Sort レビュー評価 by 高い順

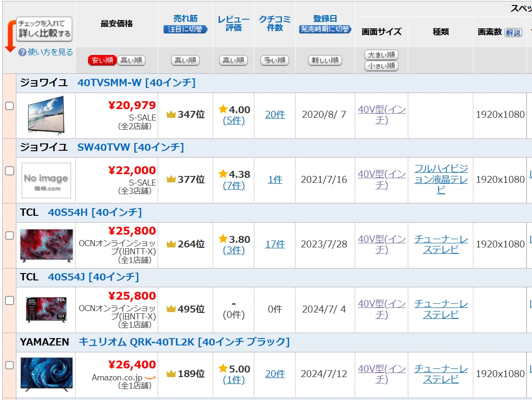[x=233, y=60]
